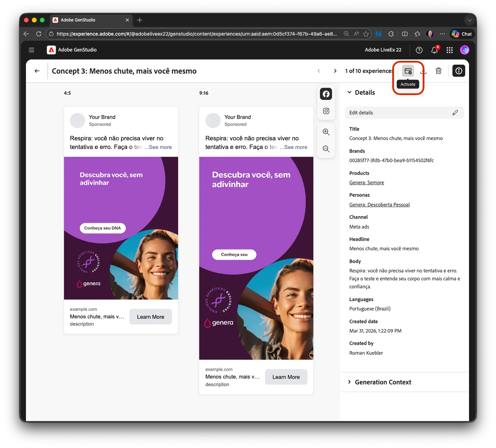Toggle the info details panel icon

459,71
